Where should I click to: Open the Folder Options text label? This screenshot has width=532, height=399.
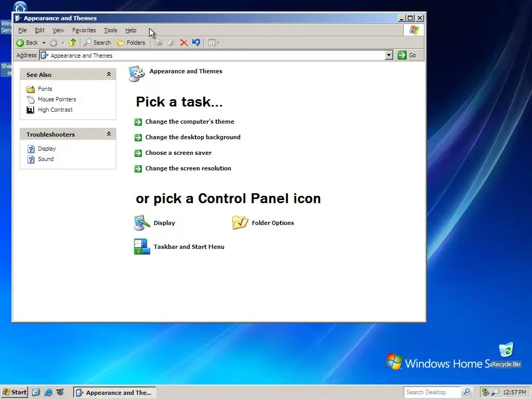tap(273, 223)
